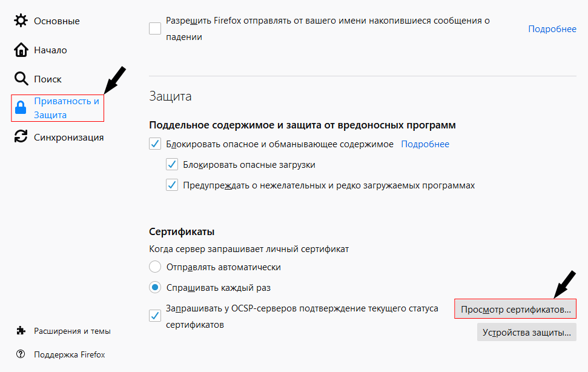Image resolution: width=588 pixels, height=372 pixels.
Task: Click the gear icon for Основные
Action: click(x=21, y=21)
